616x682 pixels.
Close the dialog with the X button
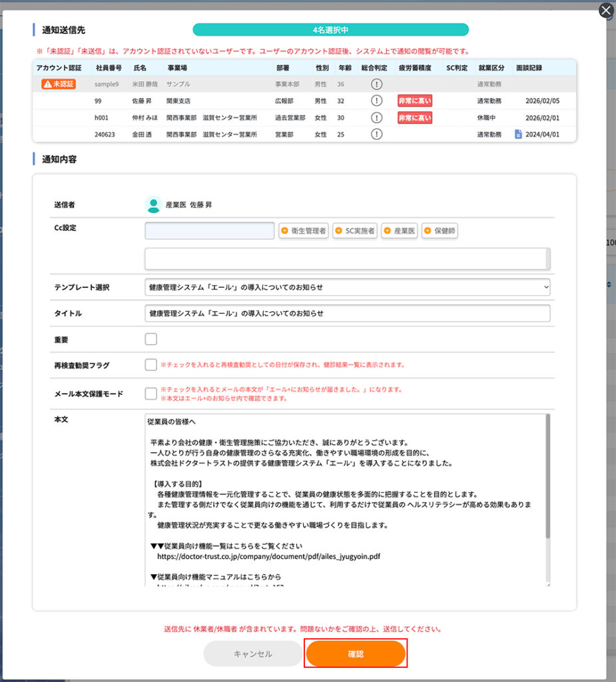pos(605,11)
